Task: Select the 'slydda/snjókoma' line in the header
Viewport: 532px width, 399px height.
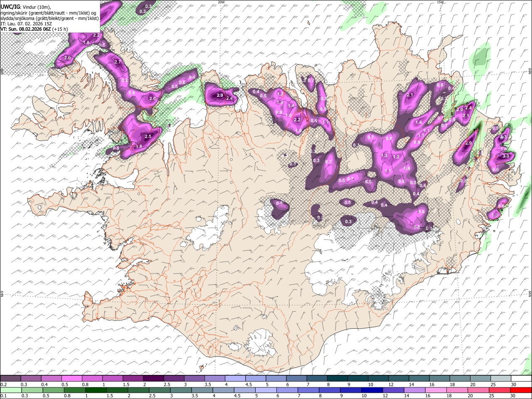Action: [49, 18]
